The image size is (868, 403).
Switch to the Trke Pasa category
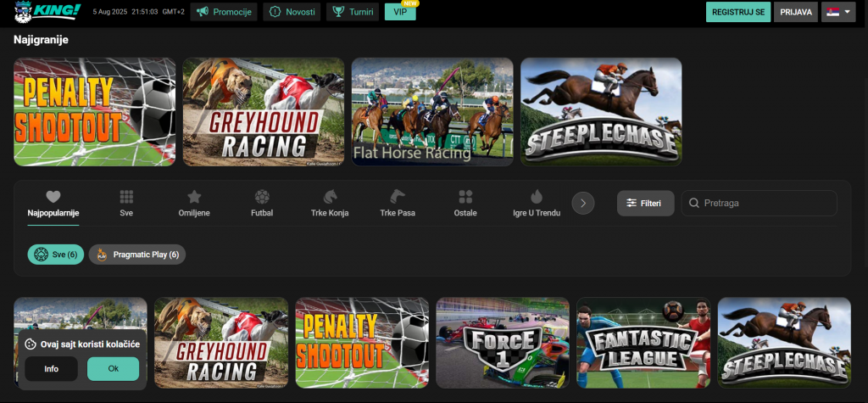[x=398, y=204]
